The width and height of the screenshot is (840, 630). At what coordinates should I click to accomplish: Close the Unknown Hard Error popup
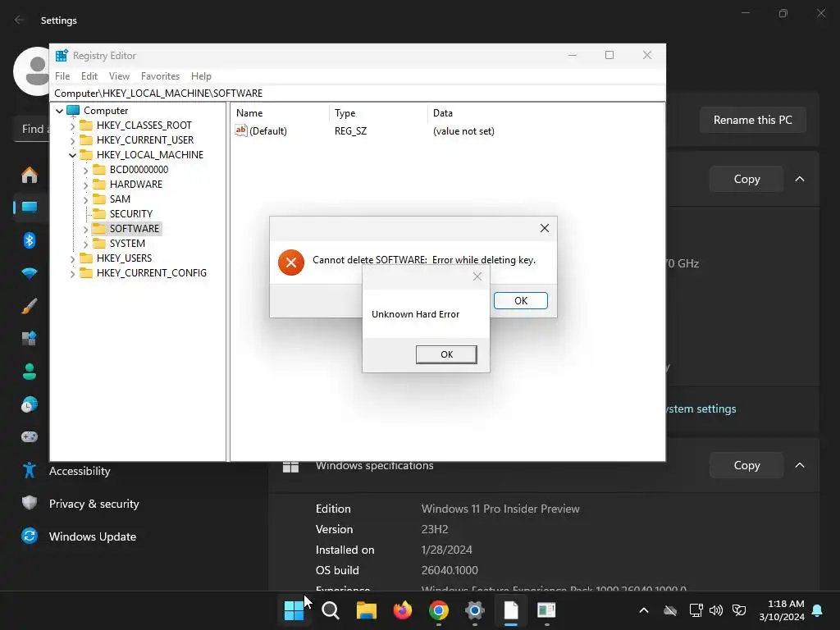[x=477, y=276]
